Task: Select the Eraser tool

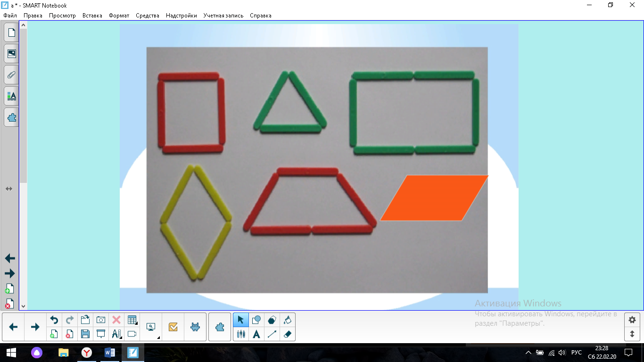Action: coord(287,334)
